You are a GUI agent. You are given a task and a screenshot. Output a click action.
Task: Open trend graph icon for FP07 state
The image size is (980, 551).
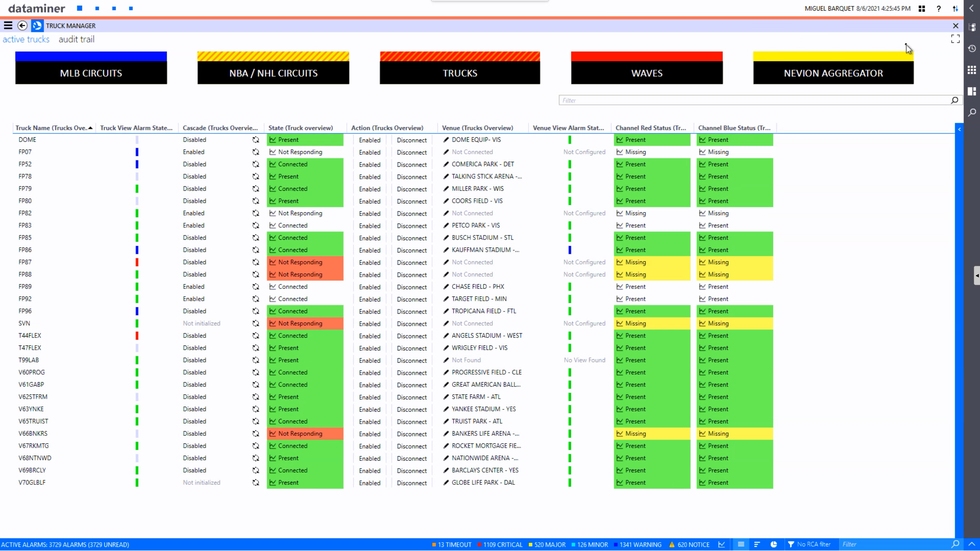(x=273, y=152)
